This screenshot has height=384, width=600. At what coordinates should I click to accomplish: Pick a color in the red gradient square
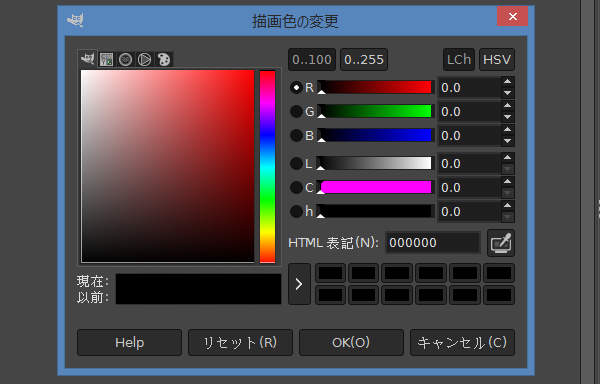[168, 166]
